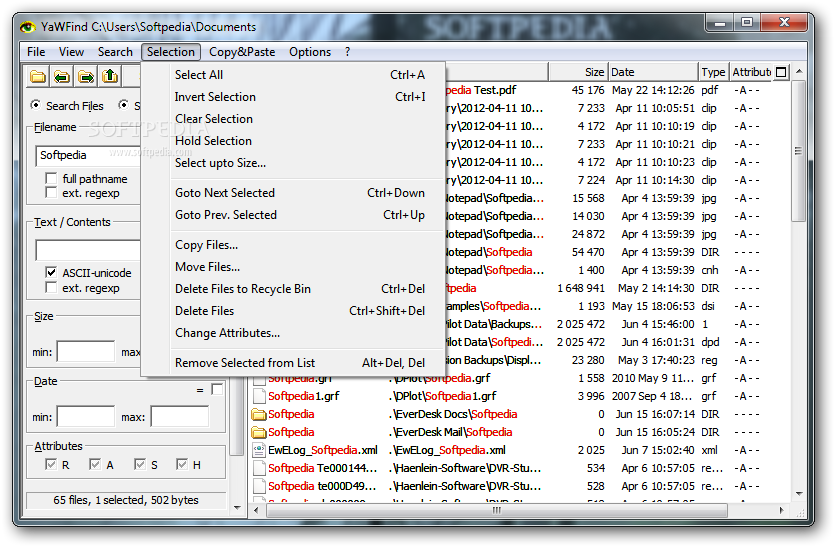Screen dimensions: 835x547
Task: Click the Filename input containing Softpedia
Action: pyautogui.click(x=88, y=156)
